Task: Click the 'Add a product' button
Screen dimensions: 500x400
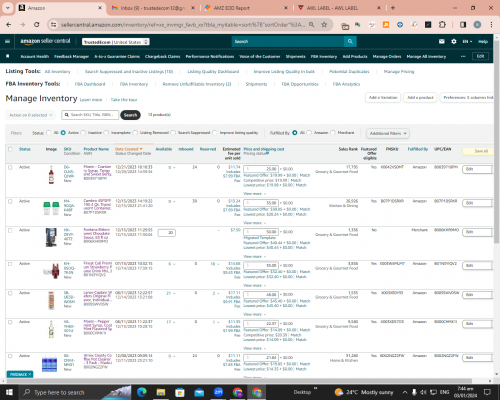Action: pyautogui.click(x=420, y=97)
